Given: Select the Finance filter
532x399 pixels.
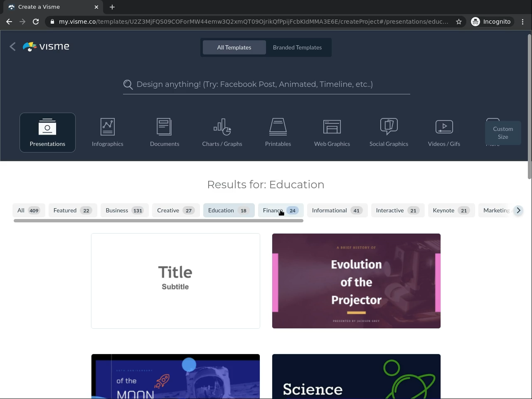Looking at the screenshot, I should 281,210.
